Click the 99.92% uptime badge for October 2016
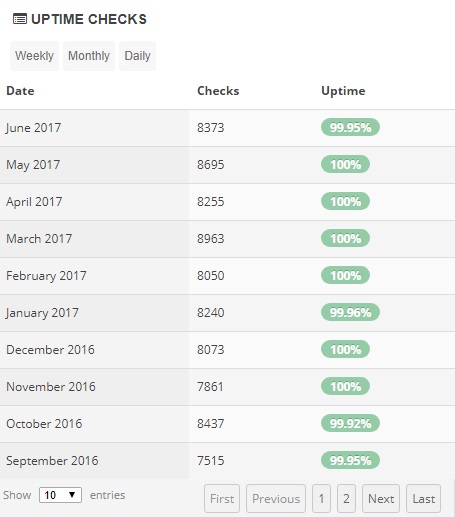Viewport: 455px width, 517px height. 350,423
